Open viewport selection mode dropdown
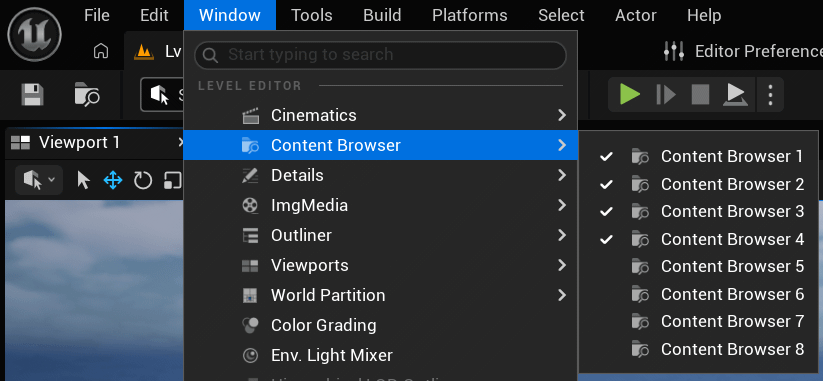The image size is (823, 381). point(39,181)
